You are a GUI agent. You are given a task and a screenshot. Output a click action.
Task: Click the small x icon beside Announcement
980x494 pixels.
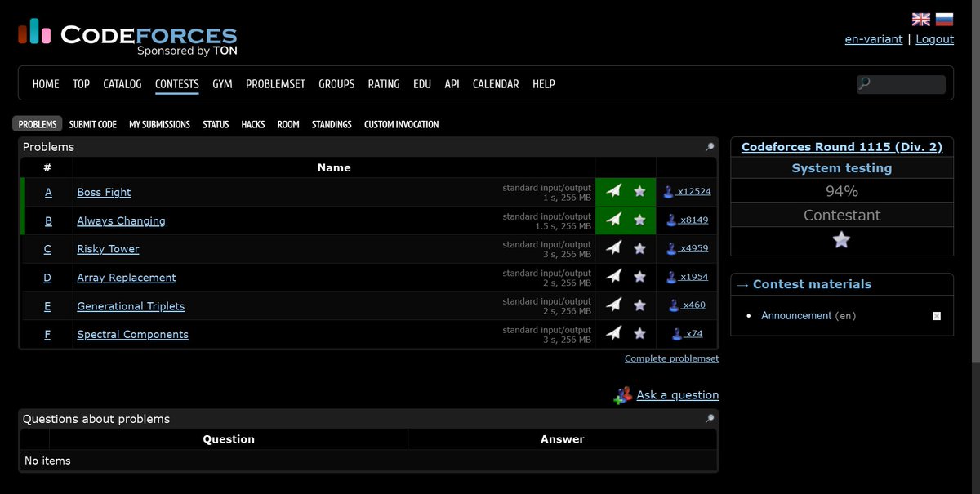click(x=937, y=316)
